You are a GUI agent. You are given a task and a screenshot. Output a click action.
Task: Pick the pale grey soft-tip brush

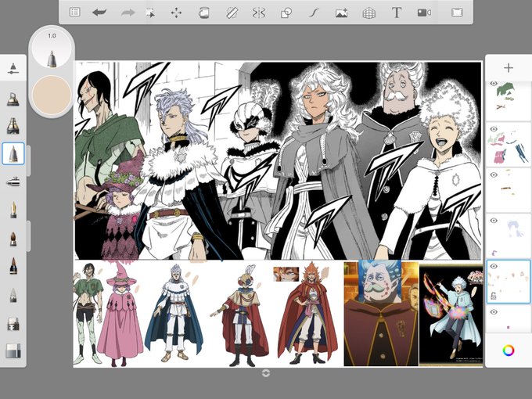tap(13, 295)
